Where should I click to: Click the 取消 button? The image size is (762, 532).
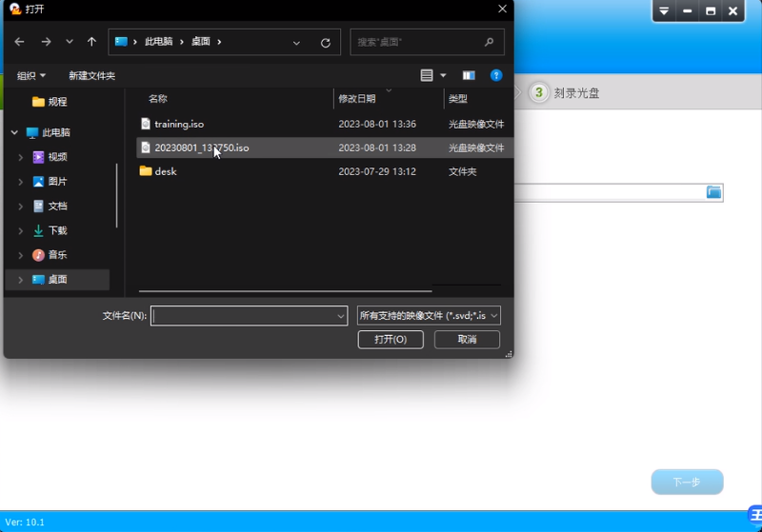point(467,340)
